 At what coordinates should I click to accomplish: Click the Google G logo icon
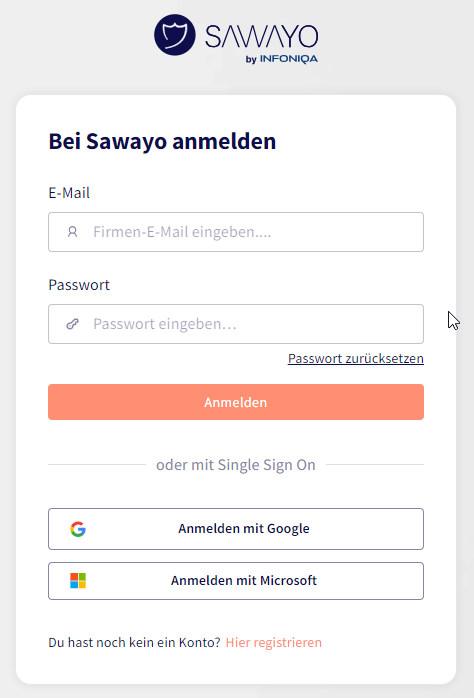(78, 529)
